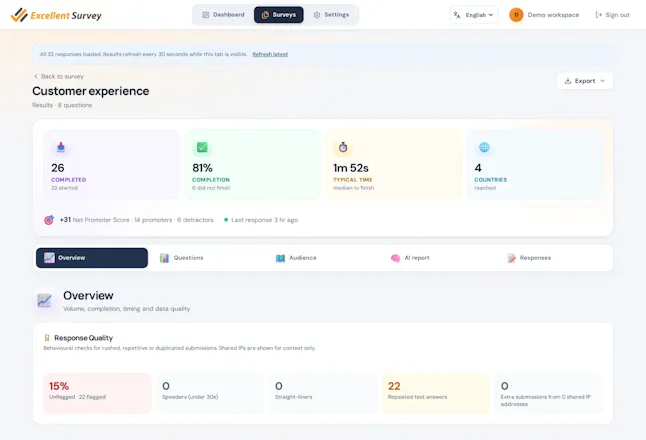This screenshot has width=646, height=440.
Task: Click the Excellent Survey logo
Action: (x=56, y=15)
